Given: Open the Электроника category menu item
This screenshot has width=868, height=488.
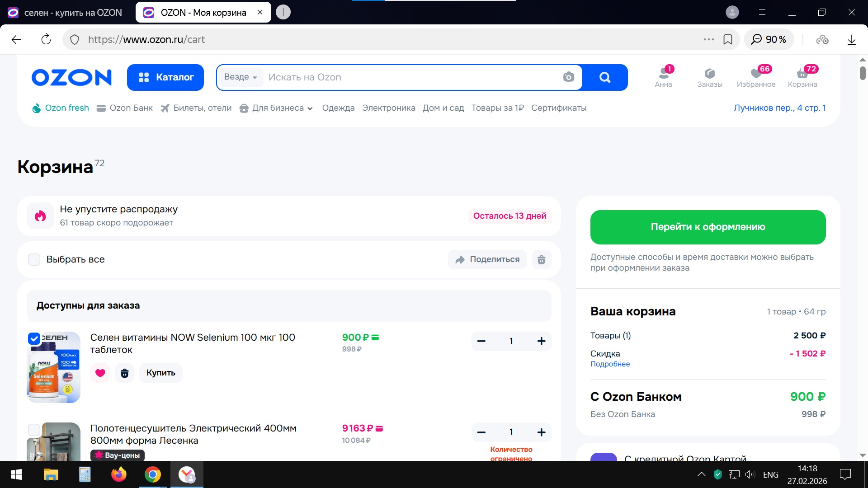Looking at the screenshot, I should click(388, 108).
